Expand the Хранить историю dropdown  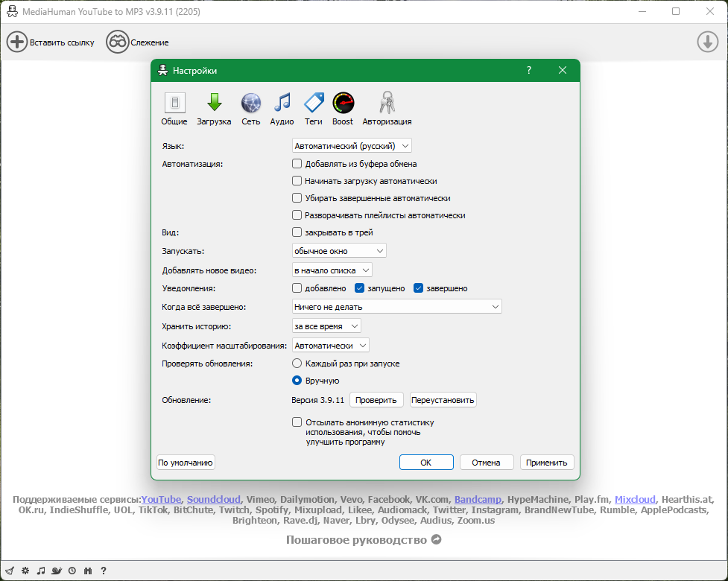tap(326, 326)
